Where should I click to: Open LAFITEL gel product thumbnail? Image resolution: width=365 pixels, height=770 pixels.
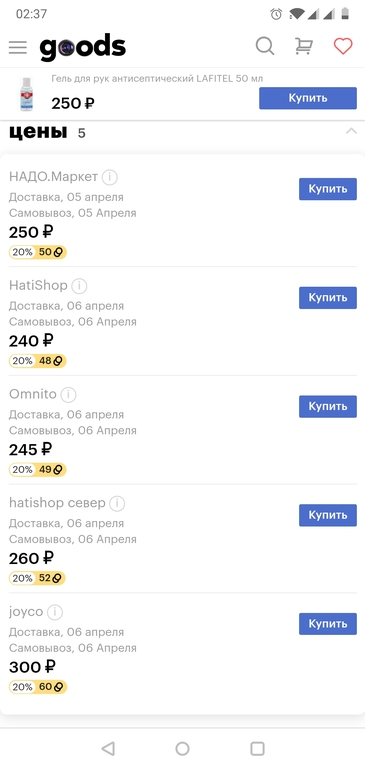click(x=27, y=94)
